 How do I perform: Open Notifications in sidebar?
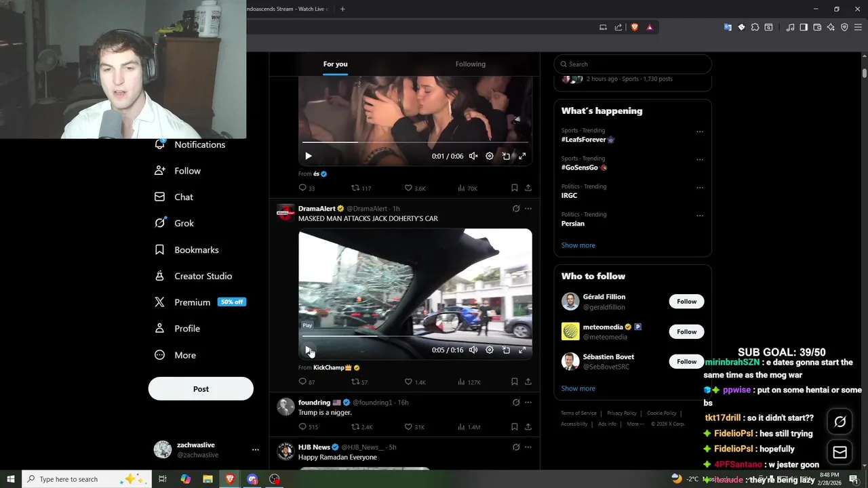point(190,144)
